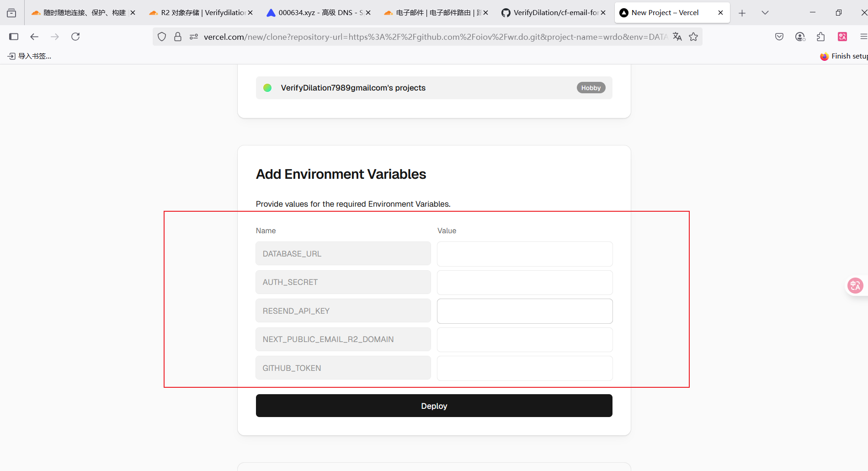Bookmark this page with the star icon
Screen dimensions: 868x471
(x=693, y=37)
